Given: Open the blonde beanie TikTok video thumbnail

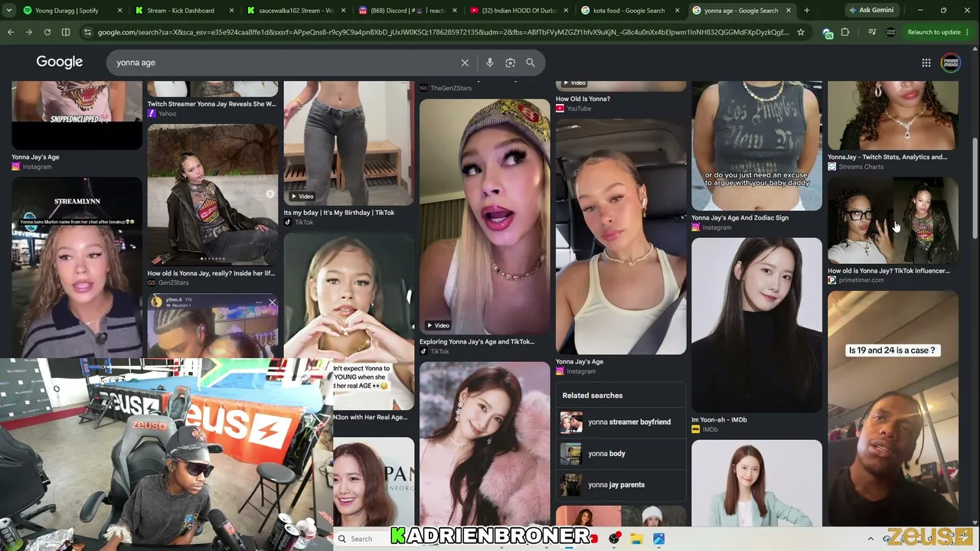Looking at the screenshot, I should (485, 217).
